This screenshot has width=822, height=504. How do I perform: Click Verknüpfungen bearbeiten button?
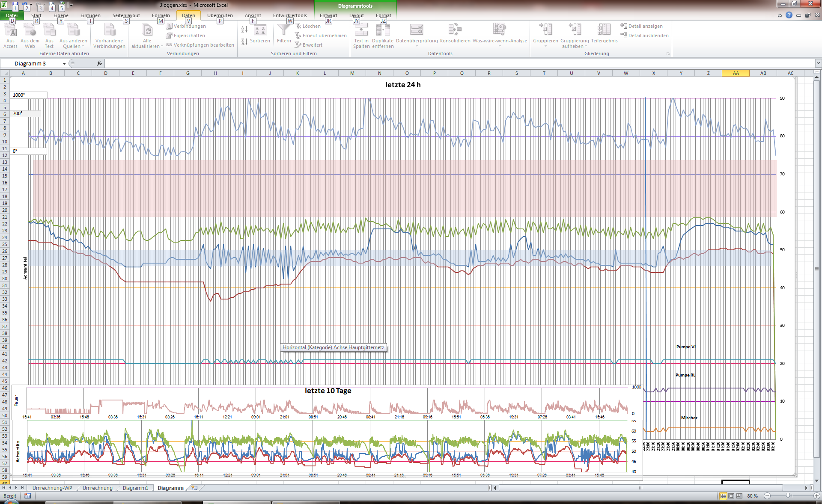coord(200,45)
